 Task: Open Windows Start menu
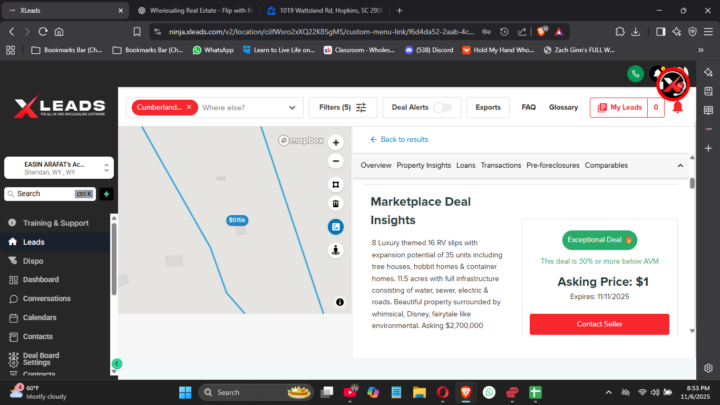(185, 393)
